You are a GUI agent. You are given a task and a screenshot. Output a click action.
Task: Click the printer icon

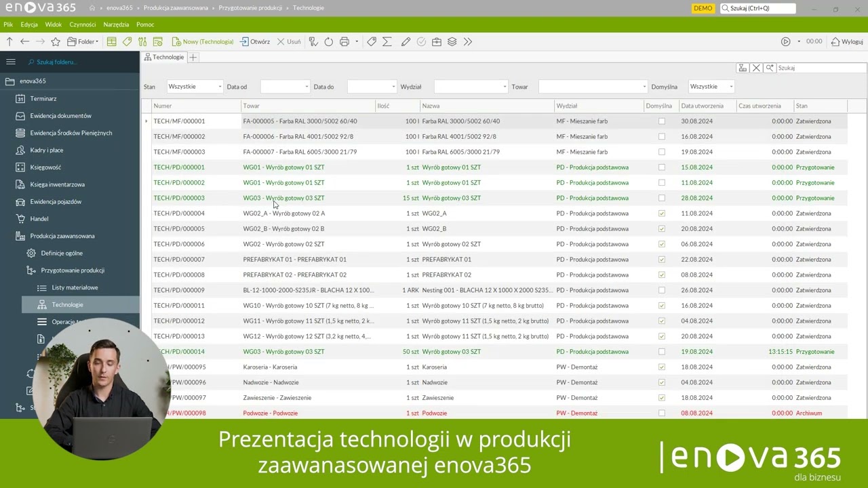(x=344, y=41)
